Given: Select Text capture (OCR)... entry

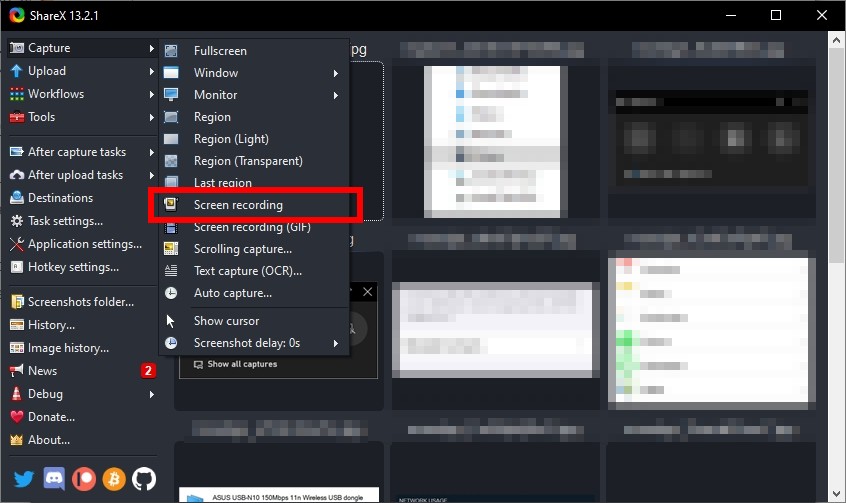Looking at the screenshot, I should click(x=254, y=271).
